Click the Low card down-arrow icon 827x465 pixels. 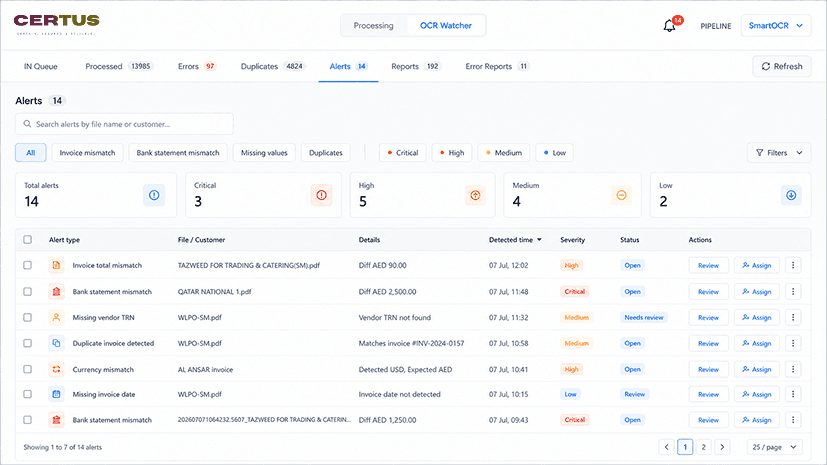[791, 195]
